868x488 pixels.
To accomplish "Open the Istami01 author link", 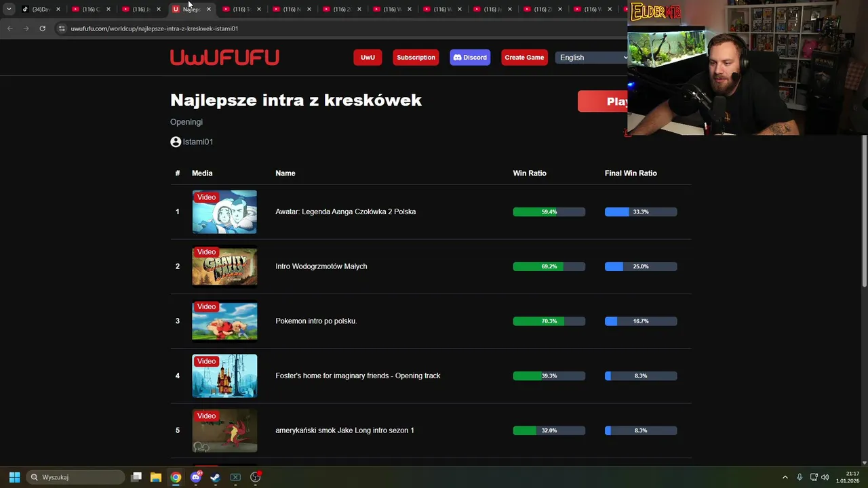I will click(x=198, y=142).
